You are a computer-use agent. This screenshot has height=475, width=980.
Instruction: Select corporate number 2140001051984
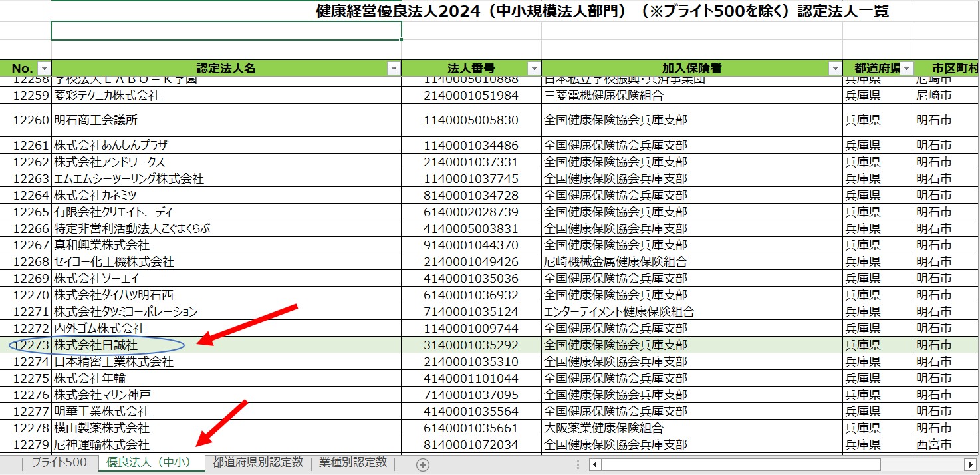click(x=471, y=96)
